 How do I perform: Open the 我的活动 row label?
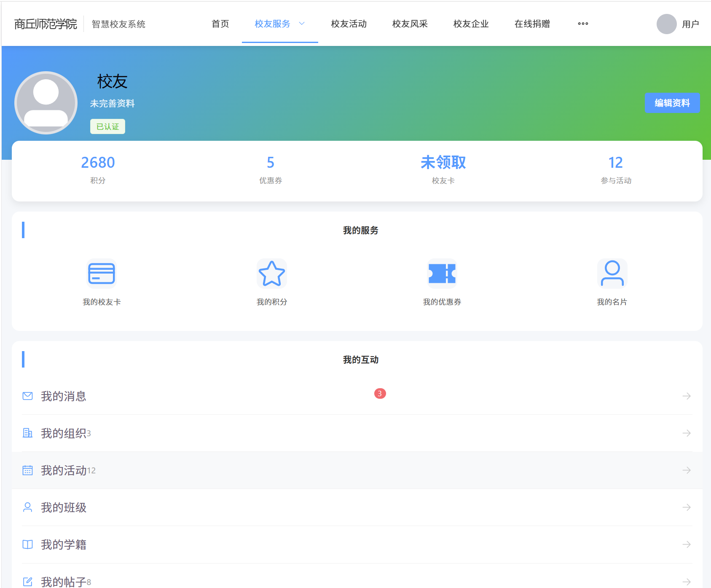coord(64,470)
